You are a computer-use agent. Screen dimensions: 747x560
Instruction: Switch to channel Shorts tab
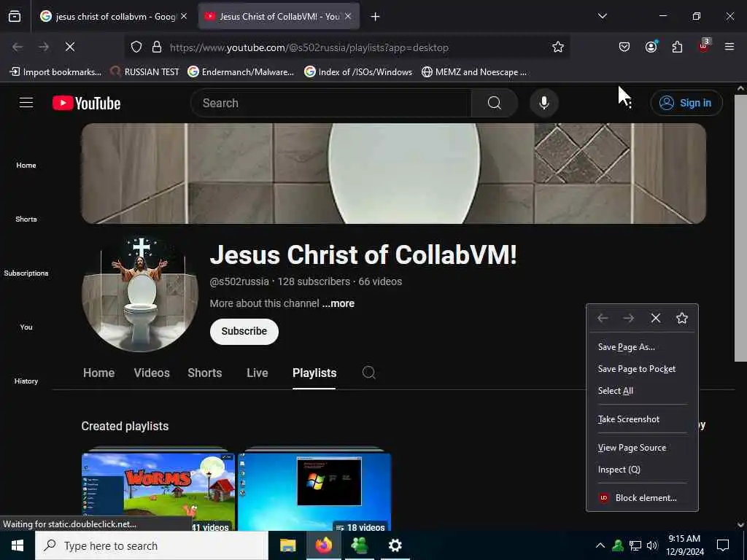[205, 373]
